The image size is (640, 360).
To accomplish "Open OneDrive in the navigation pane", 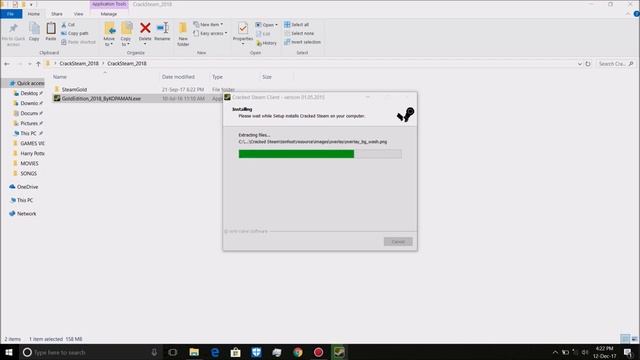I will (24, 187).
